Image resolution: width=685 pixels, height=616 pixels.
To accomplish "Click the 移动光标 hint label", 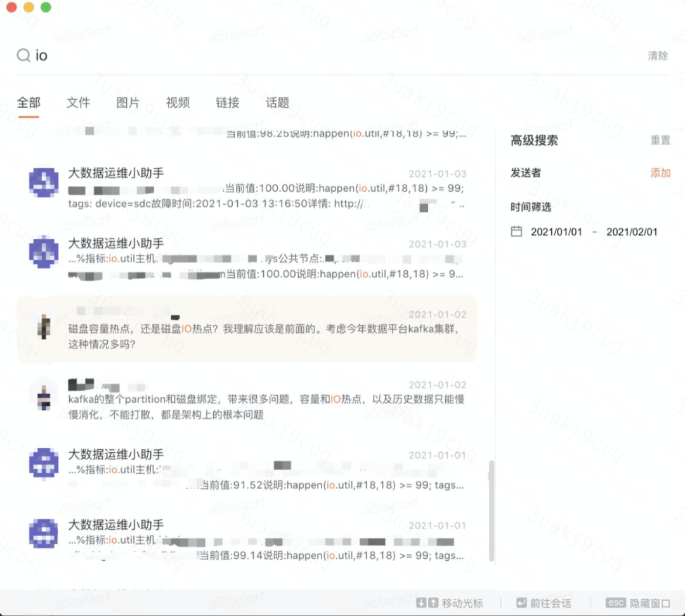I will (x=462, y=603).
